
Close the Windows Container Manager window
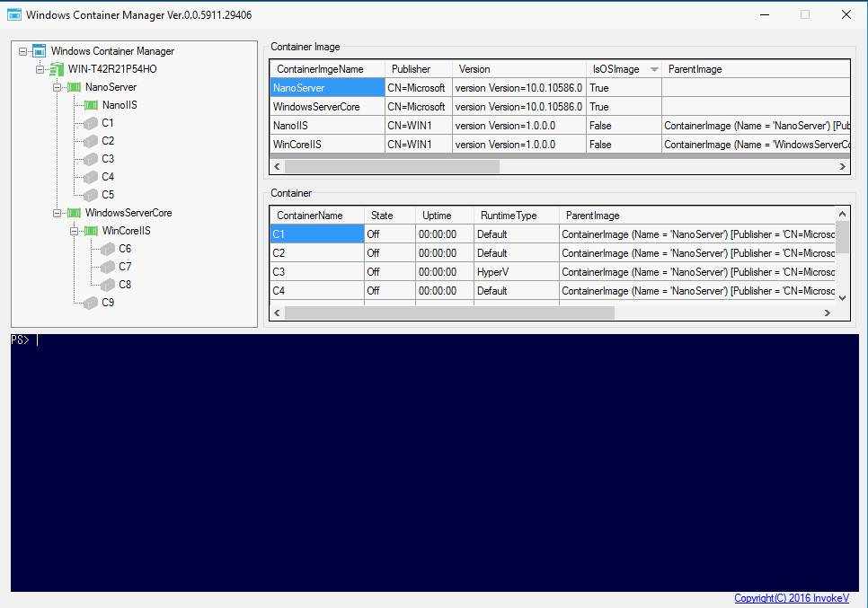(x=846, y=15)
